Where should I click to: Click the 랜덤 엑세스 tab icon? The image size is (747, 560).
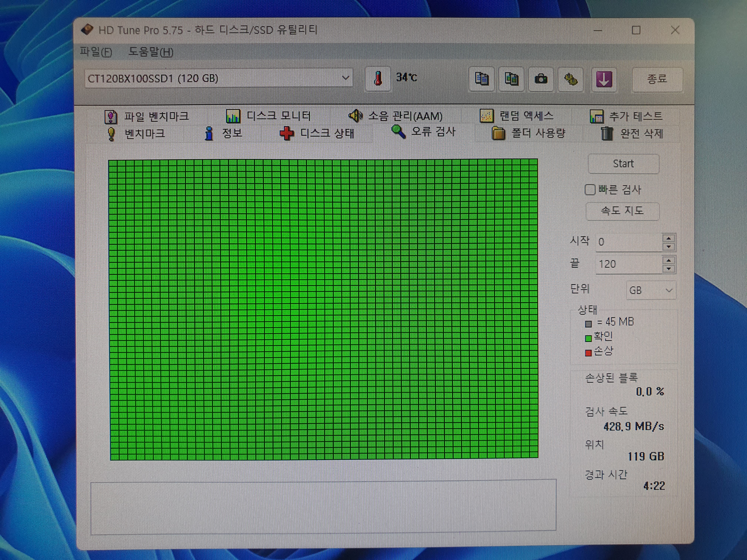(486, 116)
